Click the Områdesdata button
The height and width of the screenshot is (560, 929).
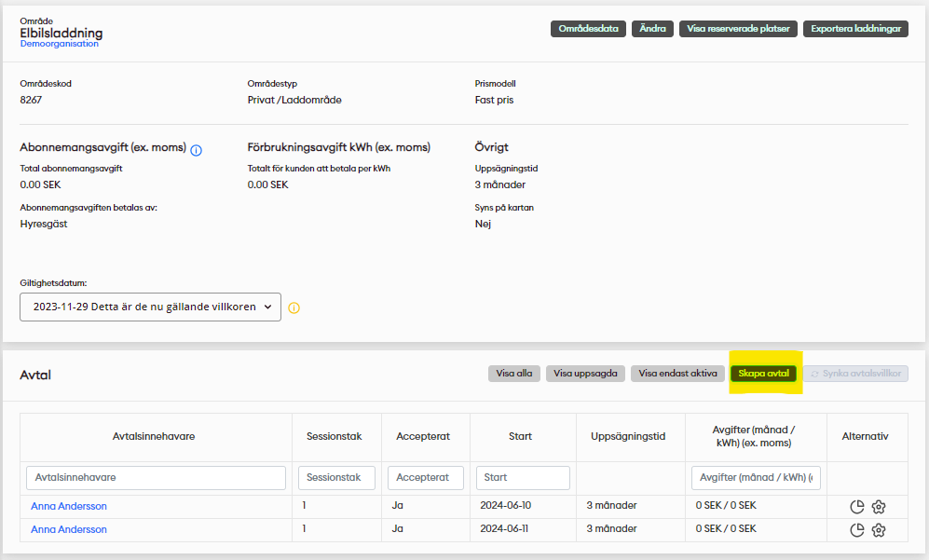click(x=588, y=29)
